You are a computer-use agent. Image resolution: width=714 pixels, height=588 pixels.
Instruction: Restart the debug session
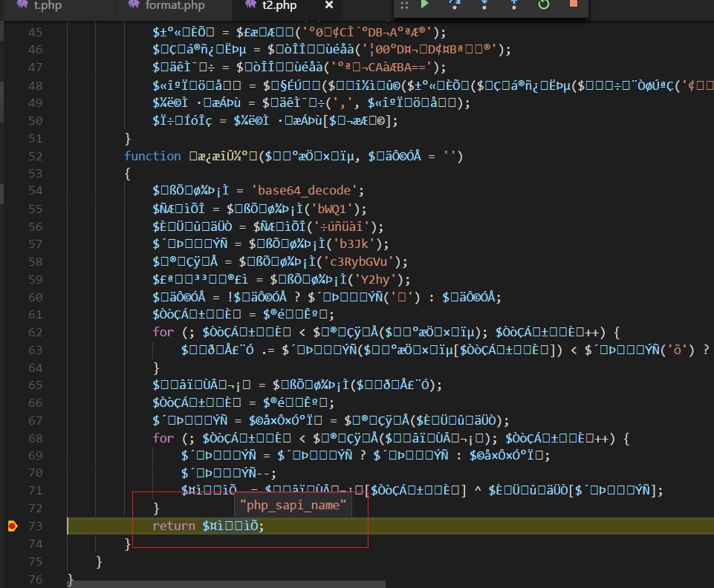coord(544,4)
